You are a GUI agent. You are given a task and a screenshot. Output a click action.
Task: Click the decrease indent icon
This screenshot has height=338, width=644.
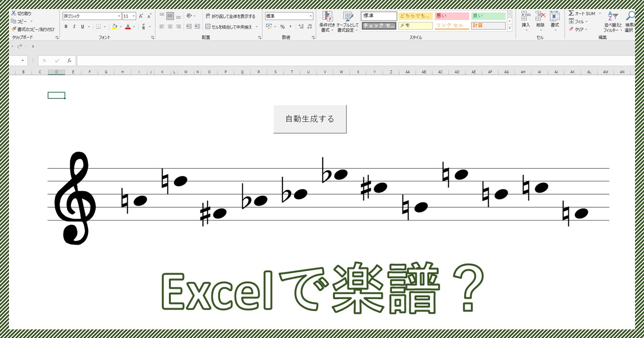[x=189, y=27]
